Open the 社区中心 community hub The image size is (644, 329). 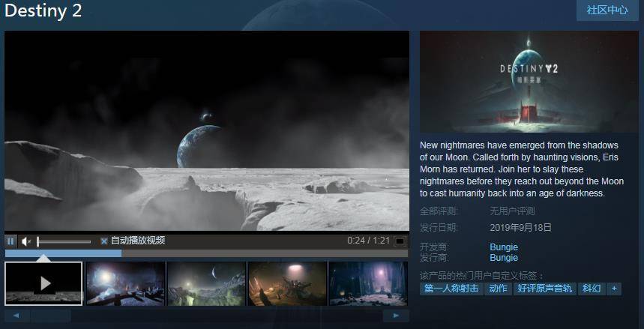(x=607, y=10)
